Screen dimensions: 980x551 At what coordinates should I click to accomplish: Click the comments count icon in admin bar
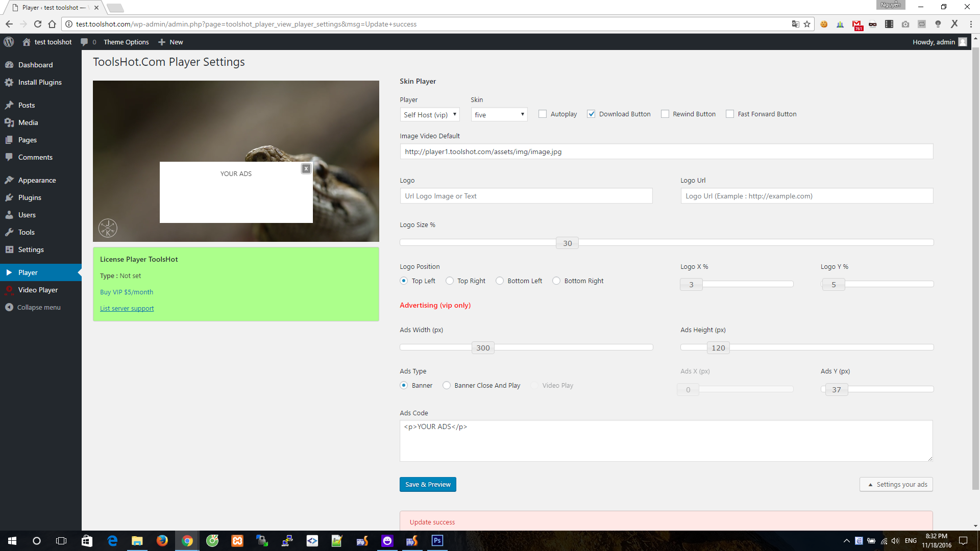[x=84, y=42]
